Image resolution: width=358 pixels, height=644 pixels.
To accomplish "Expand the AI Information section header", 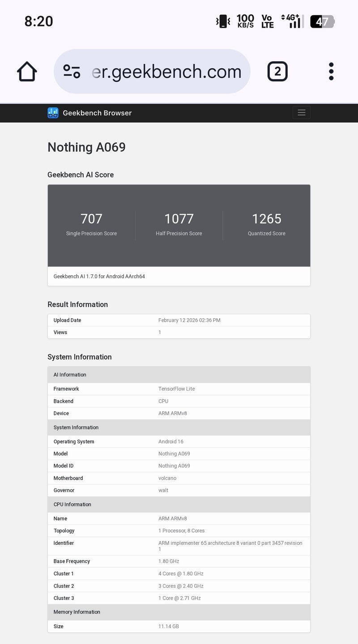I will pos(179,375).
